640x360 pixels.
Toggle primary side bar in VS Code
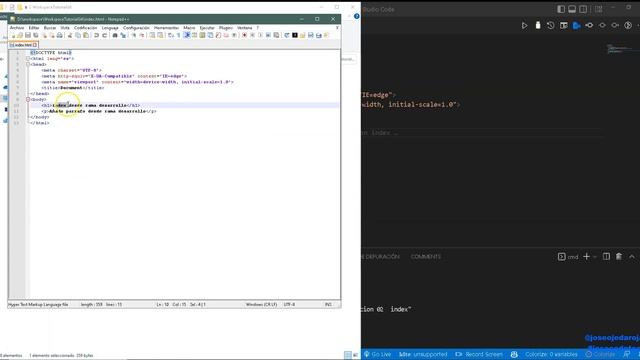point(561,9)
